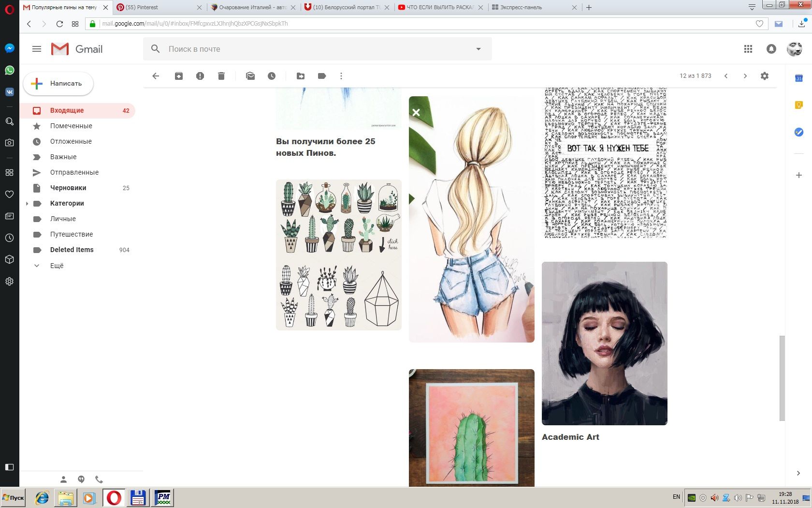Open the Academic Art pin link

click(x=570, y=437)
